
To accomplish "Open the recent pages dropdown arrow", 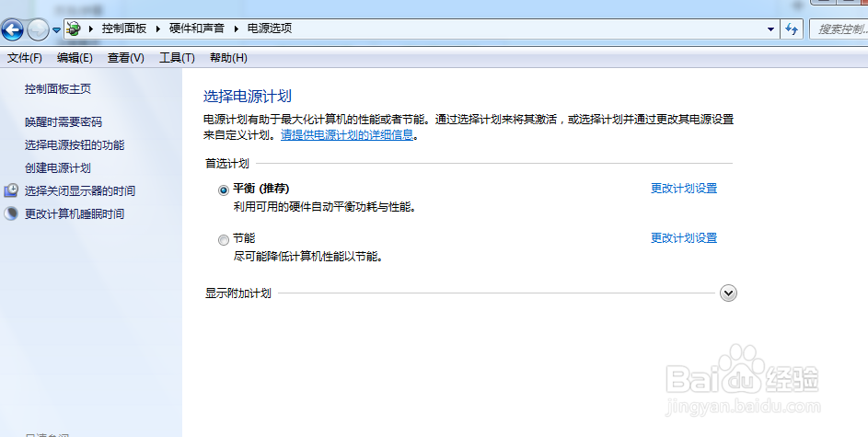I will tap(56, 30).
